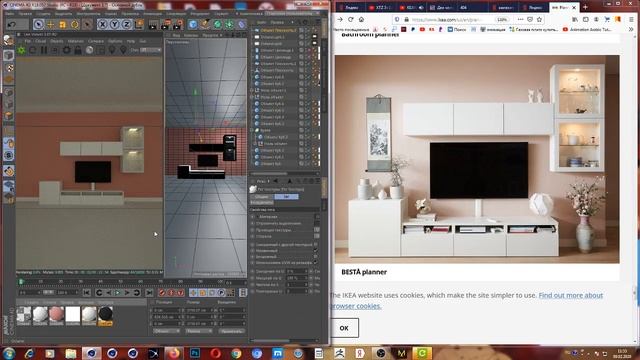Open the Объект coordinate mode dropdown

click(x=167, y=331)
